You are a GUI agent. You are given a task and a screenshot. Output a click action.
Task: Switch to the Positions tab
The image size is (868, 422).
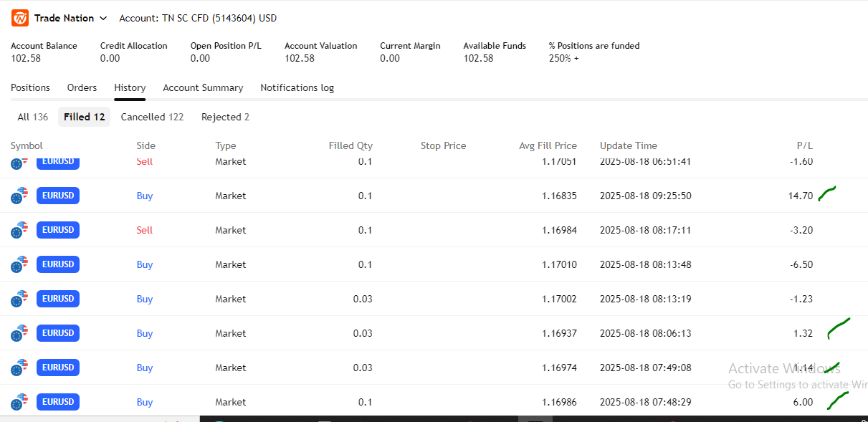[30, 87]
